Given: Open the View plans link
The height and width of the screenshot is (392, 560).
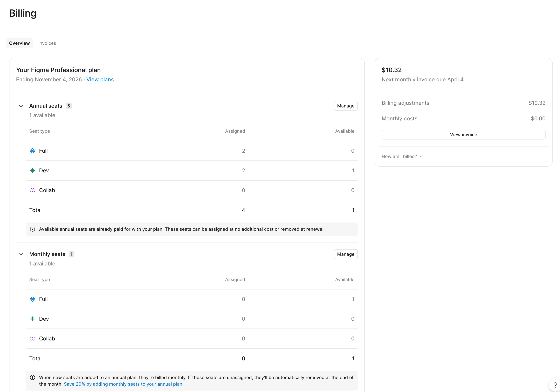Looking at the screenshot, I should tap(100, 80).
